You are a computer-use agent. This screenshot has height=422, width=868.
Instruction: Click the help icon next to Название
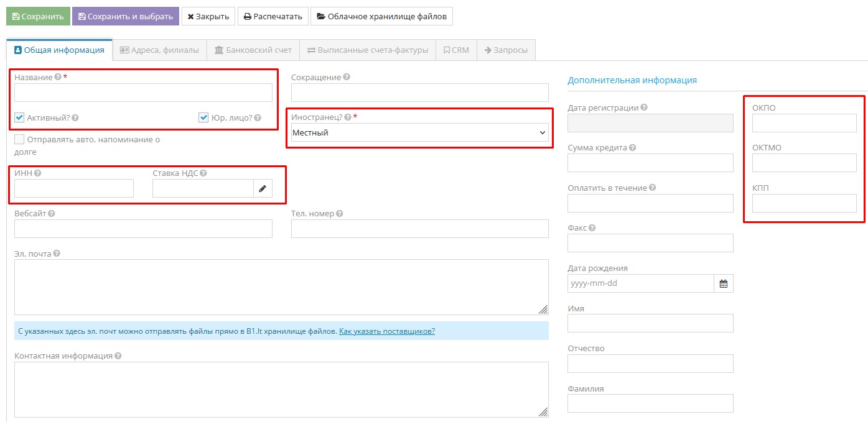point(58,77)
